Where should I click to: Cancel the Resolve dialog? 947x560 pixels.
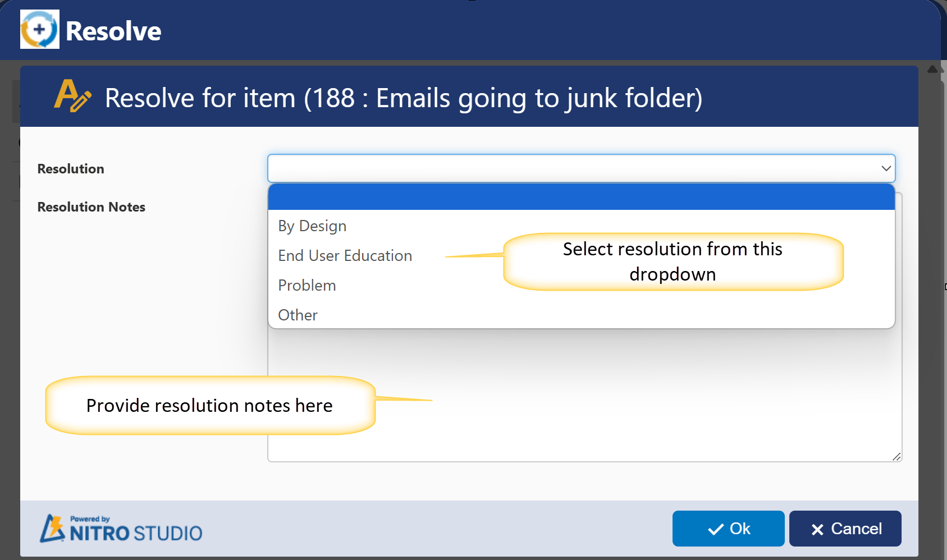point(845,529)
